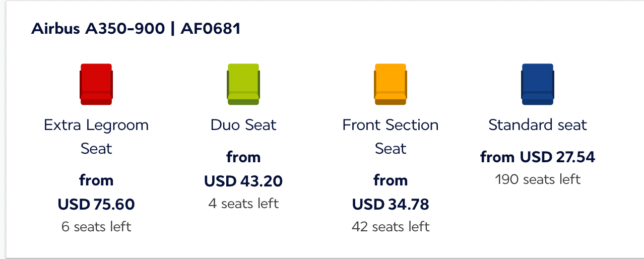
Task: Select the orange Front Section seat icon
Action: pyautogui.click(x=391, y=84)
